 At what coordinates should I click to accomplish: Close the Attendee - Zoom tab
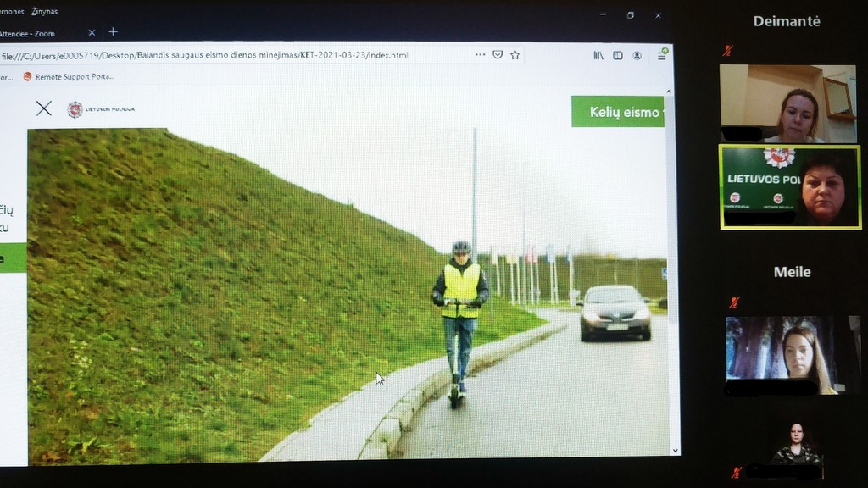pyautogui.click(x=92, y=33)
